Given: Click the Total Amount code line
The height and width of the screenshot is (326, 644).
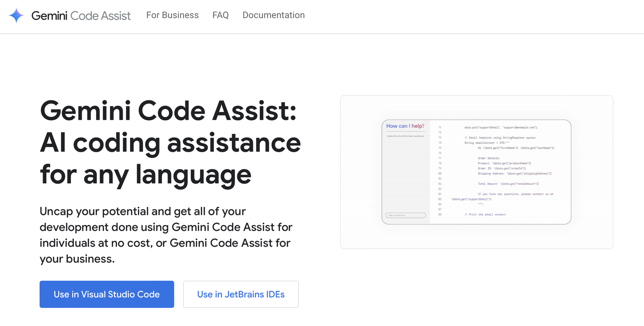Looking at the screenshot, I should (508, 184).
